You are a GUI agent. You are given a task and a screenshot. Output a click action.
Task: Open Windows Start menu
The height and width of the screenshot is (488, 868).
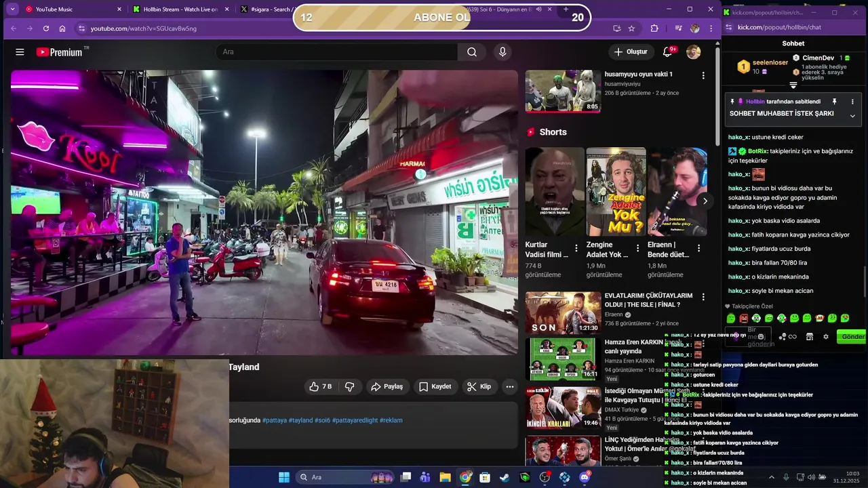[x=284, y=477]
